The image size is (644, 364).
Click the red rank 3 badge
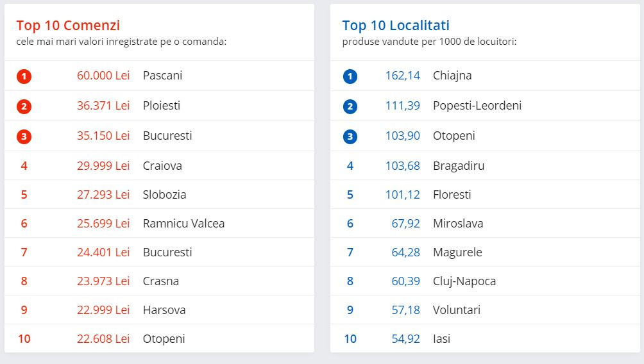point(24,136)
